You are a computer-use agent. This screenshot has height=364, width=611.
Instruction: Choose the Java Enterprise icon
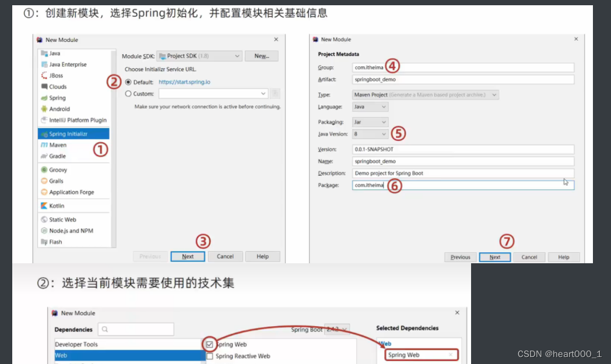point(44,64)
